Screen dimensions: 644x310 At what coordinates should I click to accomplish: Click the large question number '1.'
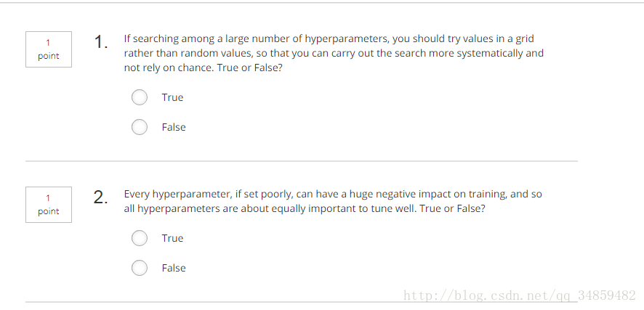point(101,41)
